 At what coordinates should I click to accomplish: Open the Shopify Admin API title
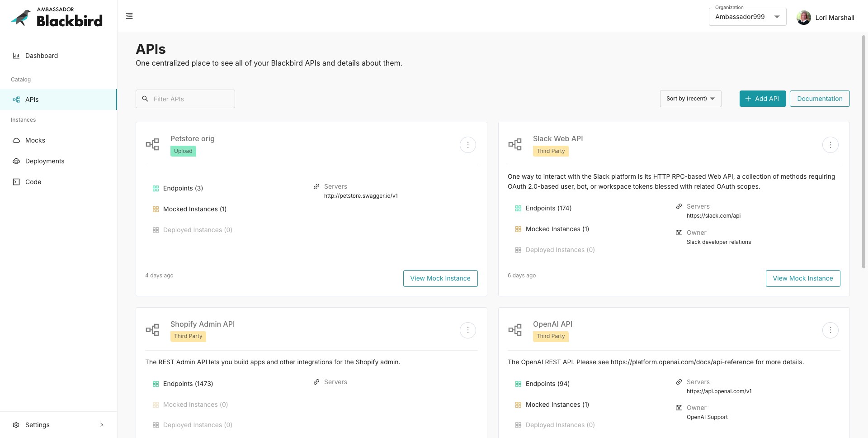tap(203, 324)
